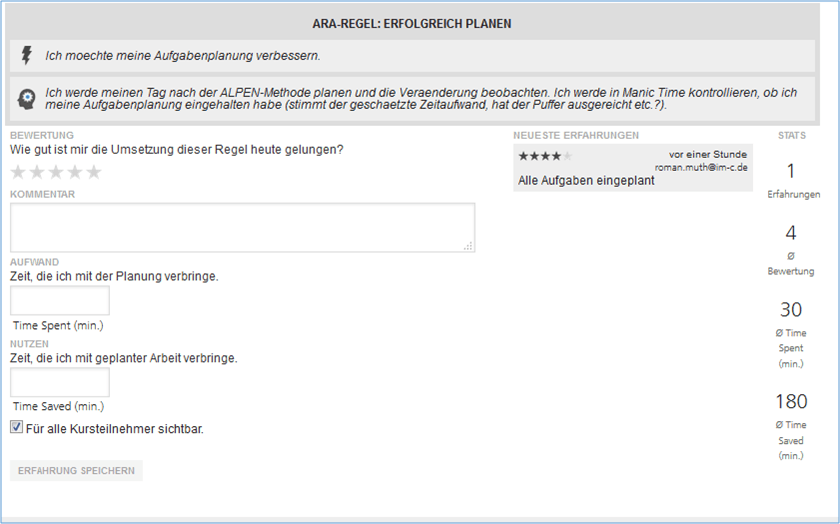Focus the Kommentar text area
The width and height of the screenshot is (840, 524).
pyautogui.click(x=242, y=227)
